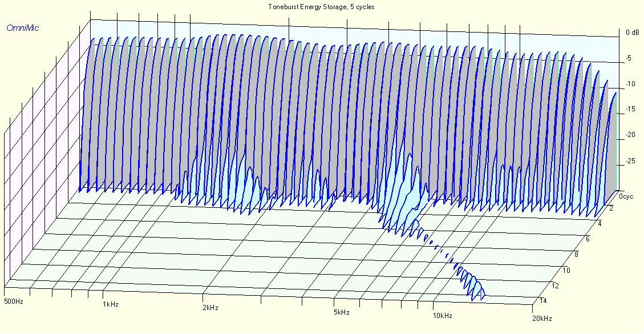This screenshot has height=334, width=644.
Task: Select the chart title 'Toneburst Energy Storage, 5 cycles'
Action: (x=321, y=7)
